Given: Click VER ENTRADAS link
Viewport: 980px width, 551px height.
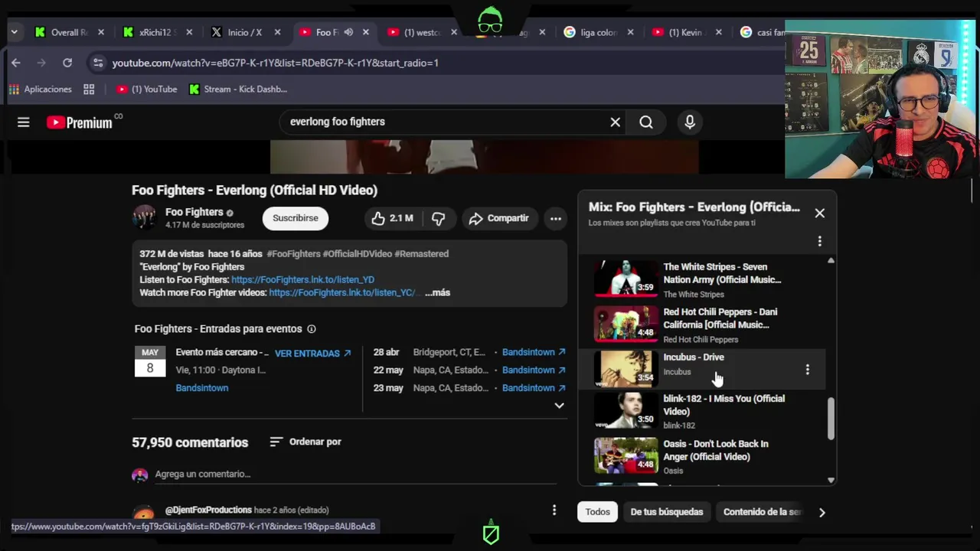Looking at the screenshot, I should click(312, 354).
